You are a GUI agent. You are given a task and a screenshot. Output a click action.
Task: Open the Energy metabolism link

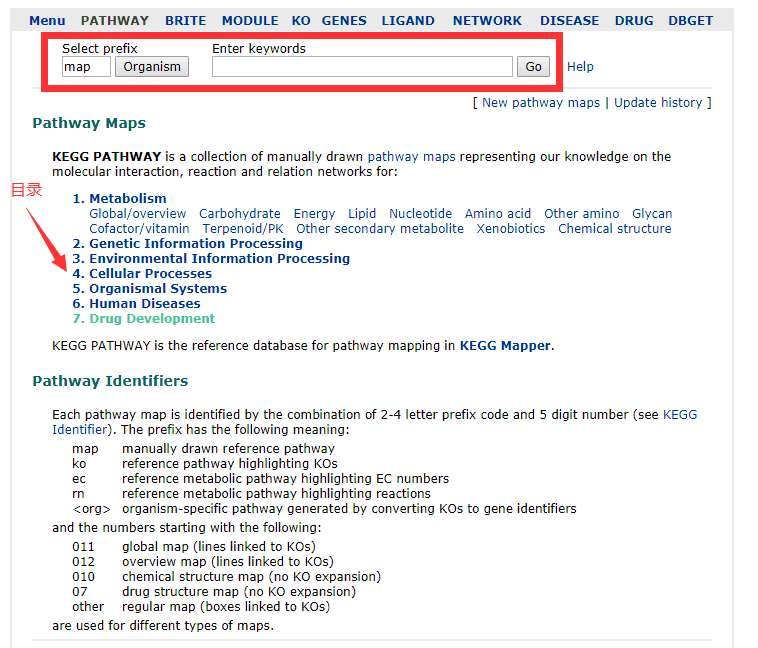314,213
